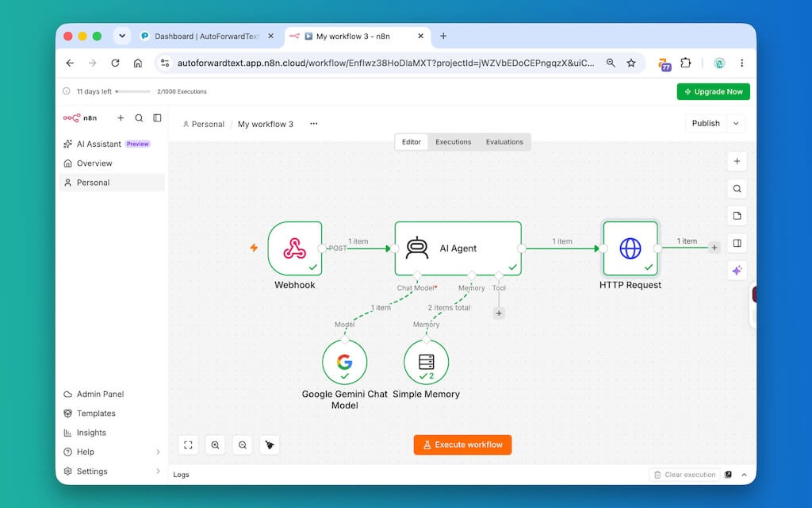Open workflow three-dots menu
The height and width of the screenshot is (508, 812).
coord(314,124)
